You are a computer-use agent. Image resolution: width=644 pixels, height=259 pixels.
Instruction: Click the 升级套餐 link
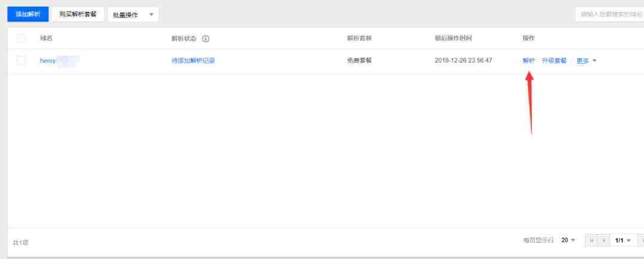tap(554, 61)
